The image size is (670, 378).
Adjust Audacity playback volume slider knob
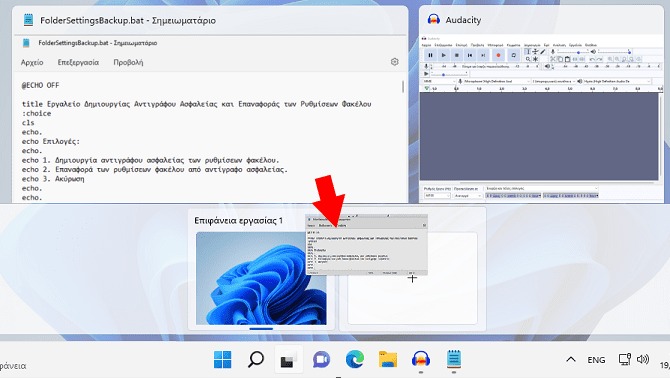[x=629, y=53]
